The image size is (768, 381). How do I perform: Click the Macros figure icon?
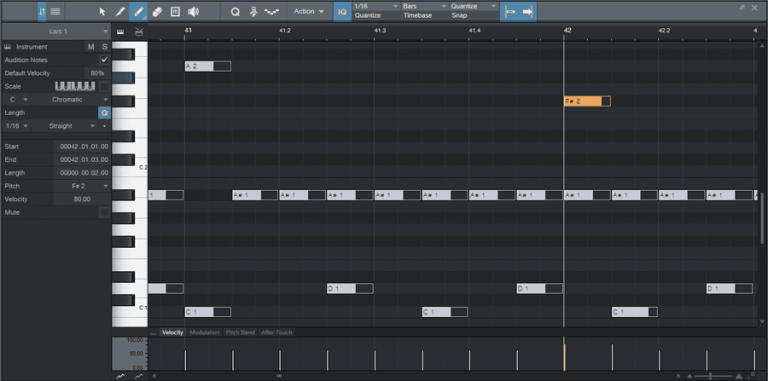pyautogui.click(x=253, y=12)
